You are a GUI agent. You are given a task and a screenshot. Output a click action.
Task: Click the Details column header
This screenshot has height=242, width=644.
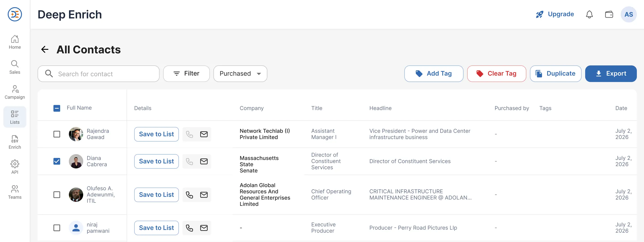pyautogui.click(x=143, y=108)
